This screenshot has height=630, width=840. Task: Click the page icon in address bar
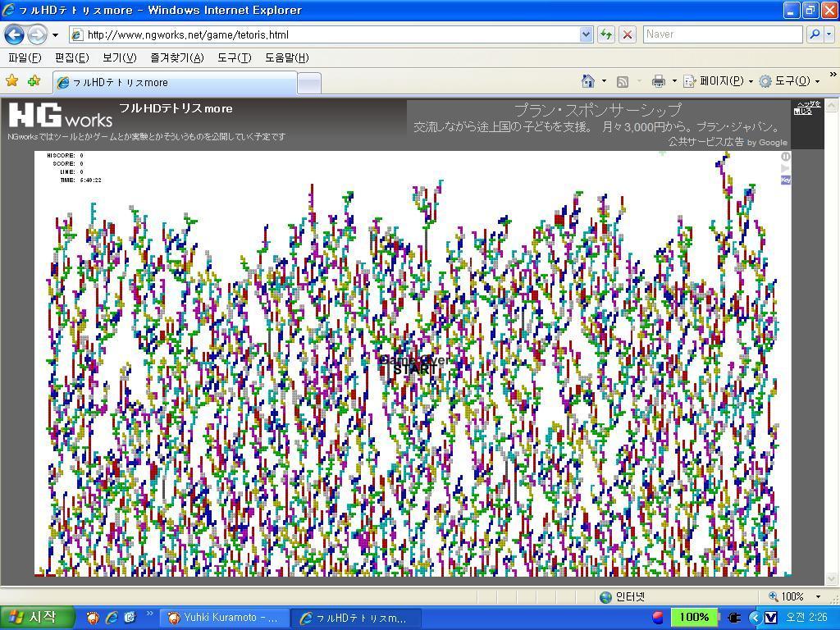click(x=77, y=34)
